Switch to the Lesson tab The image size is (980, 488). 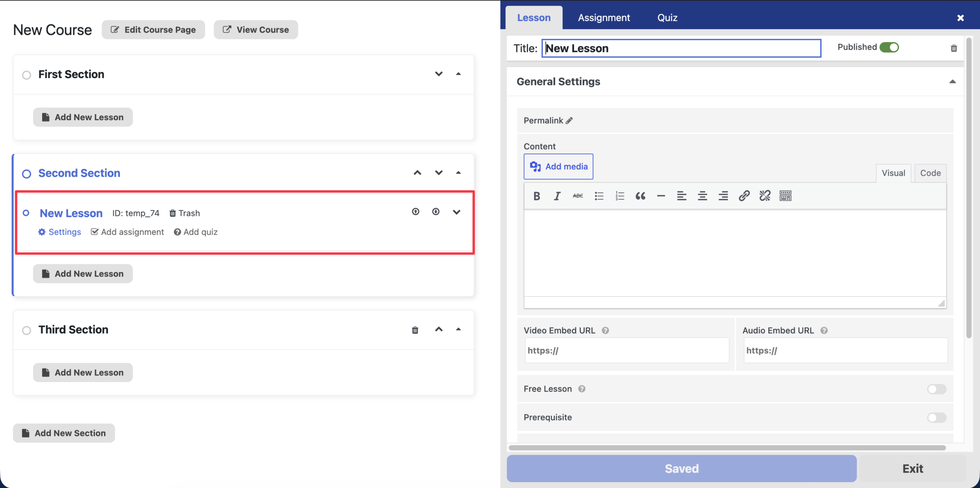(534, 18)
